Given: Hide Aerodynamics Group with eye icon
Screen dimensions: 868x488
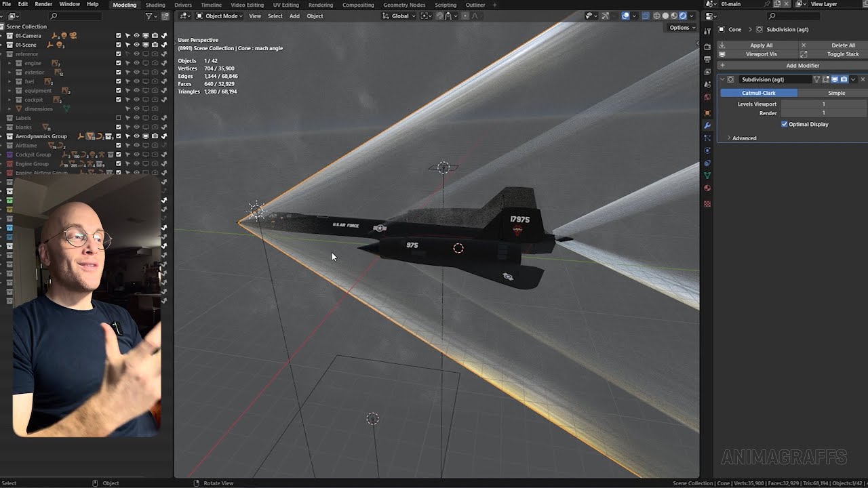Looking at the screenshot, I should click(x=136, y=136).
